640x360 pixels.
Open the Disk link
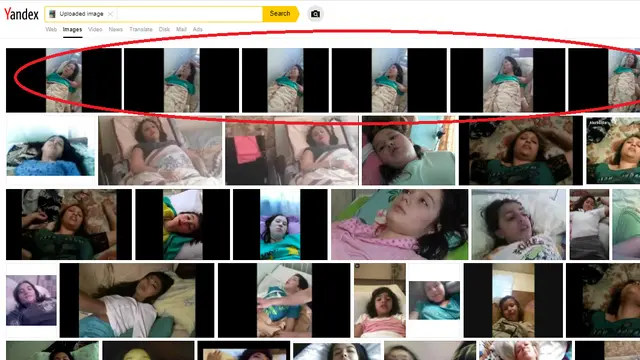tap(164, 29)
